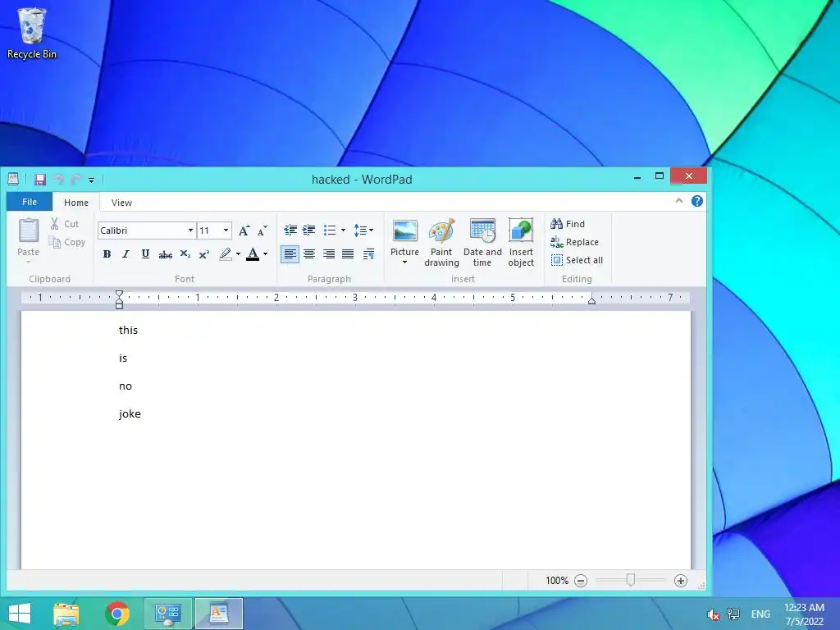The image size is (840, 630).
Task: Click the network tray icon
Action: click(733, 614)
